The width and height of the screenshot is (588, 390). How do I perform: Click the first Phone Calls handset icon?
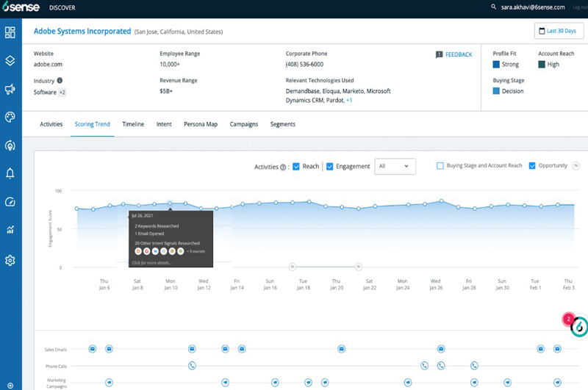click(192, 366)
